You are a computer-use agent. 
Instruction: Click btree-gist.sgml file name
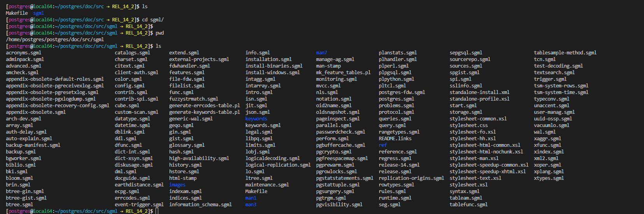pos(26,198)
